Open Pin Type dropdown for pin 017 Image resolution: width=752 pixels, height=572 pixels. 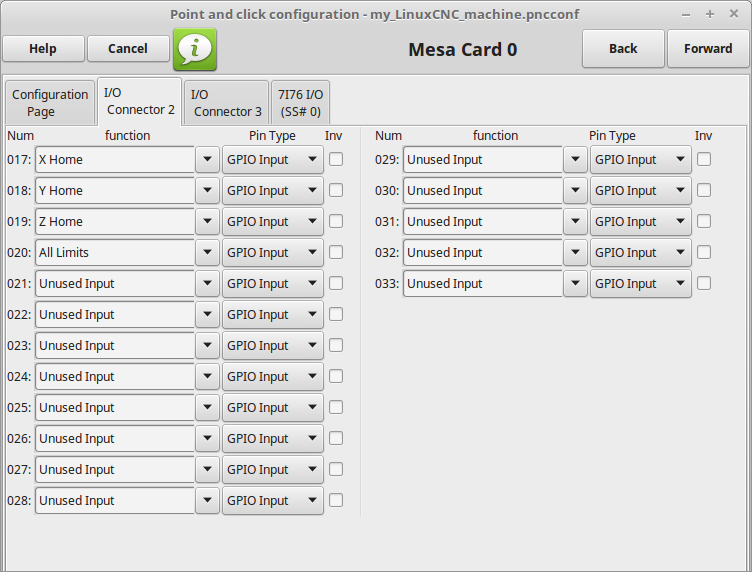click(273, 159)
